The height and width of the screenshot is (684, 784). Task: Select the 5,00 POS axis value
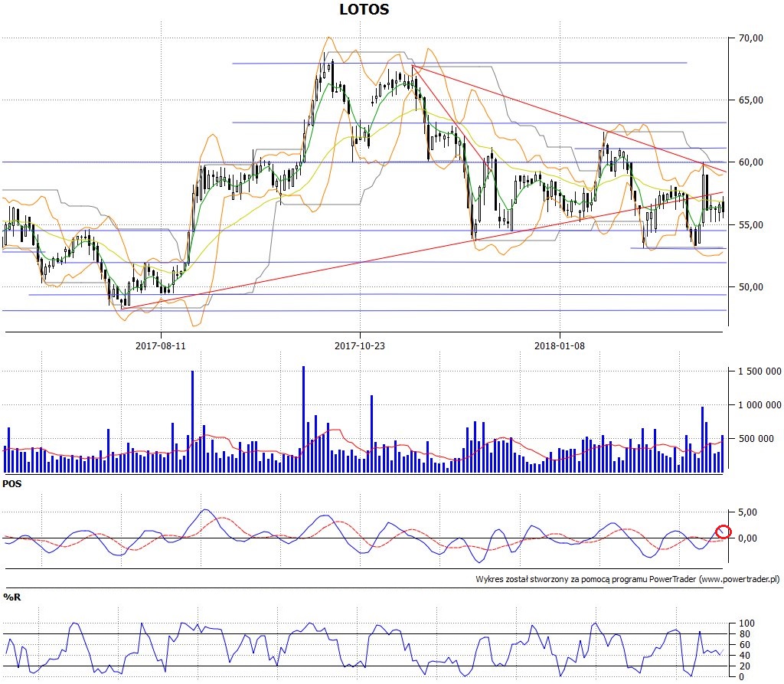click(x=747, y=512)
